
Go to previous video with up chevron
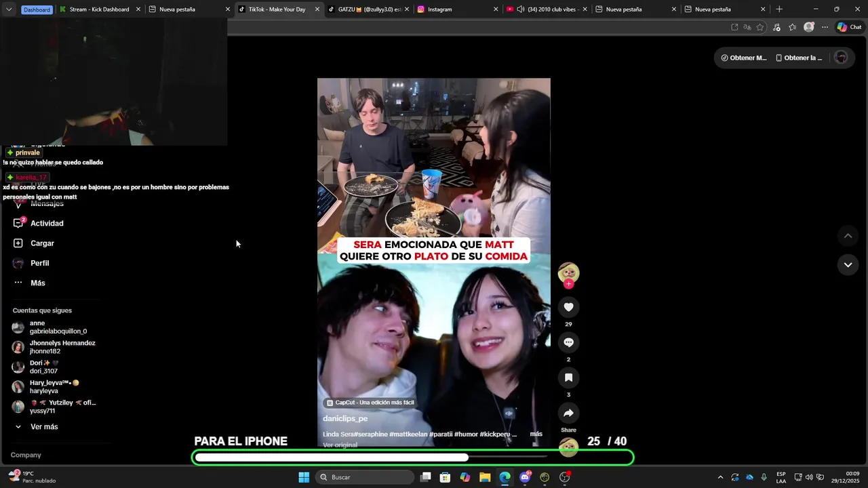click(x=848, y=236)
